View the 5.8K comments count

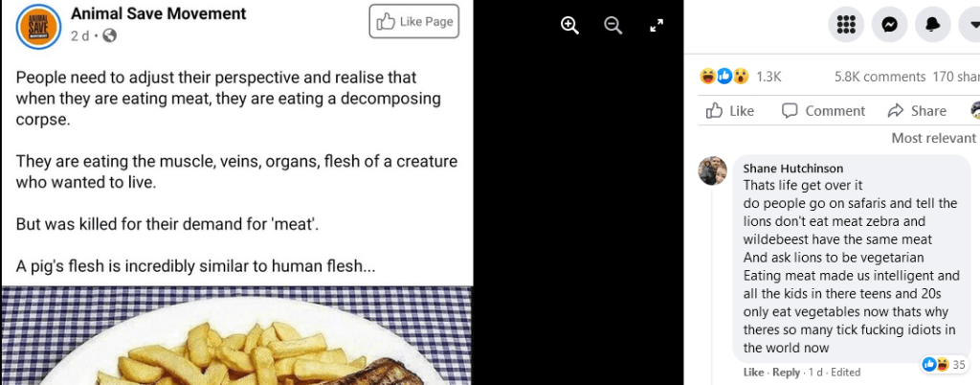coord(880,77)
